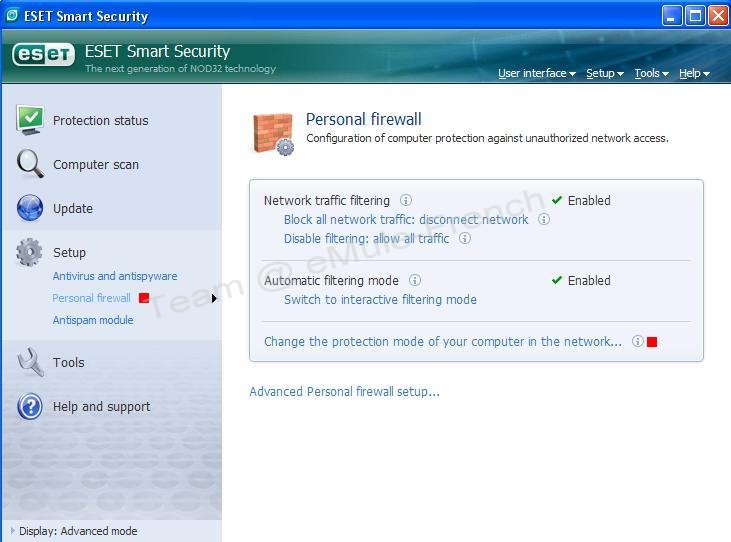The height and width of the screenshot is (542, 731).
Task: Click 'The next generation of NOD32 technology' tagline
Action: pyautogui.click(x=180, y=69)
